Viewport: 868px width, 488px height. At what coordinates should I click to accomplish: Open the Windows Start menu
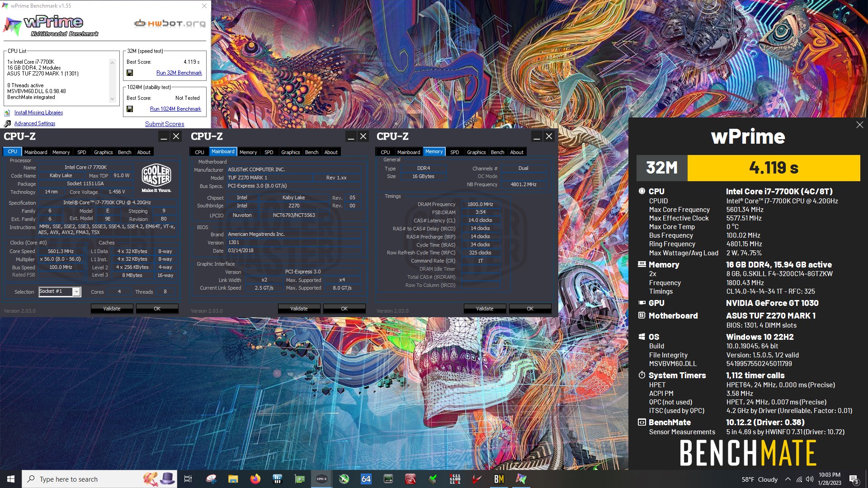(11, 479)
